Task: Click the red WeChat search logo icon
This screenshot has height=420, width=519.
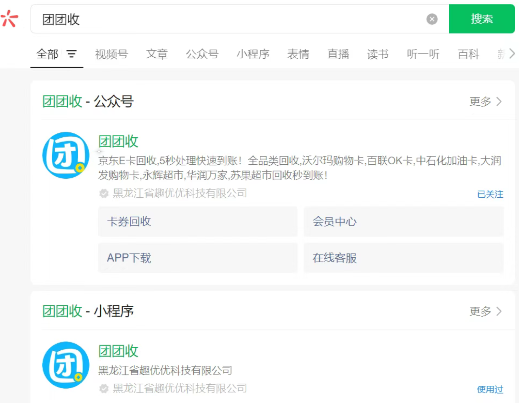Action: click(x=9, y=19)
